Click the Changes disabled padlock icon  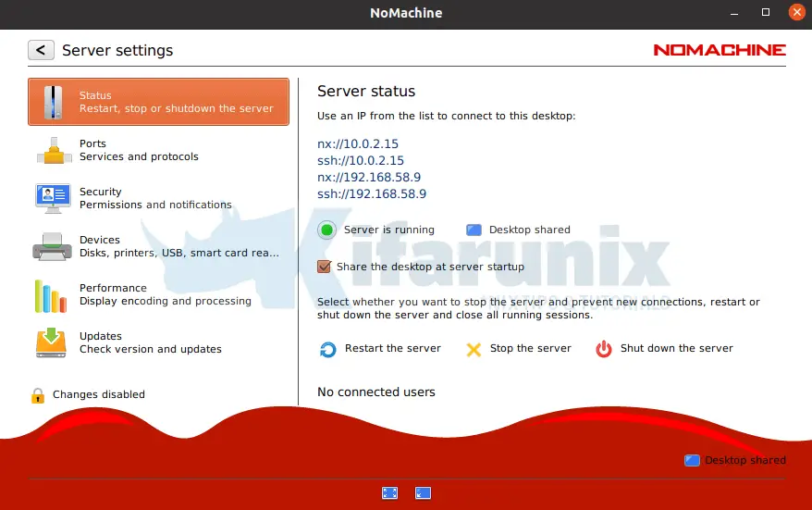38,395
